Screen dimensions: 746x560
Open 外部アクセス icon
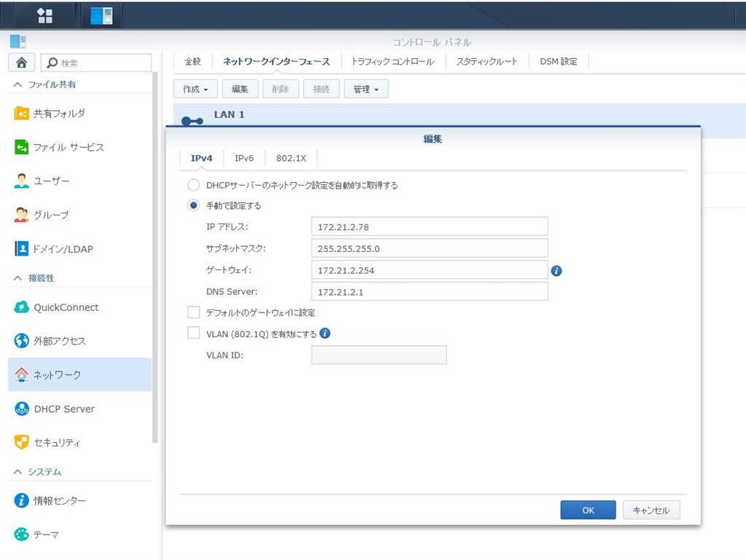click(x=21, y=341)
